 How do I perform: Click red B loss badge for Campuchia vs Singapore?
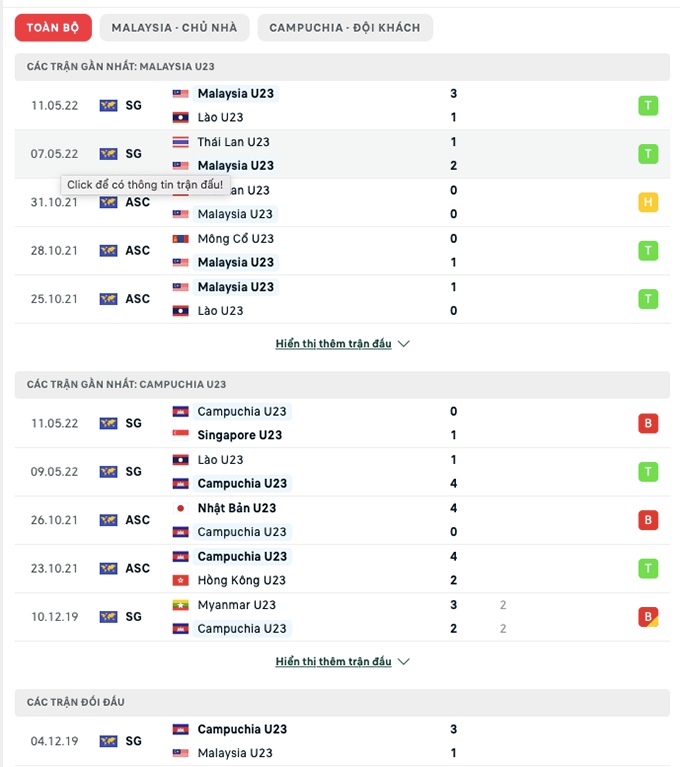pyautogui.click(x=648, y=423)
